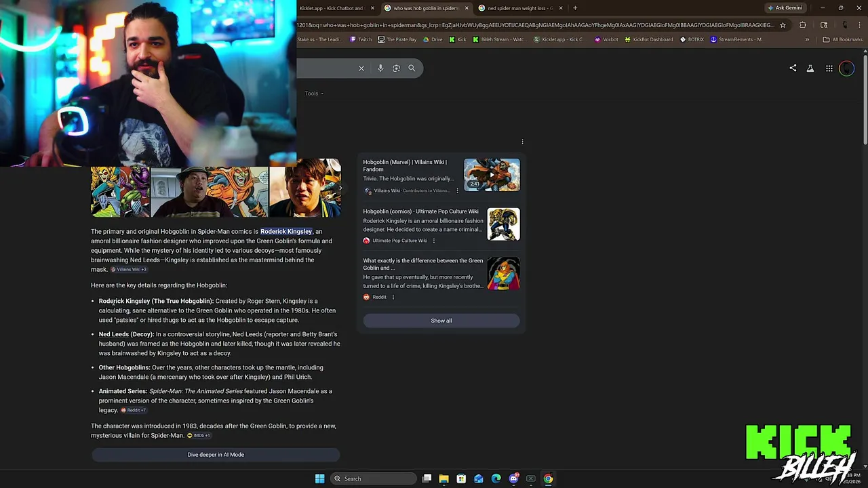Open the Reddit result thumbnail image
This screenshot has height=488, width=868.
pos(503,274)
